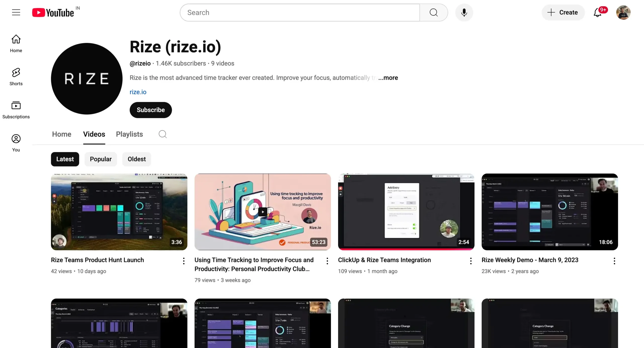Click title Rize Teams Product Hunt Launch
Viewport: 644px width, 348px height.
97,260
